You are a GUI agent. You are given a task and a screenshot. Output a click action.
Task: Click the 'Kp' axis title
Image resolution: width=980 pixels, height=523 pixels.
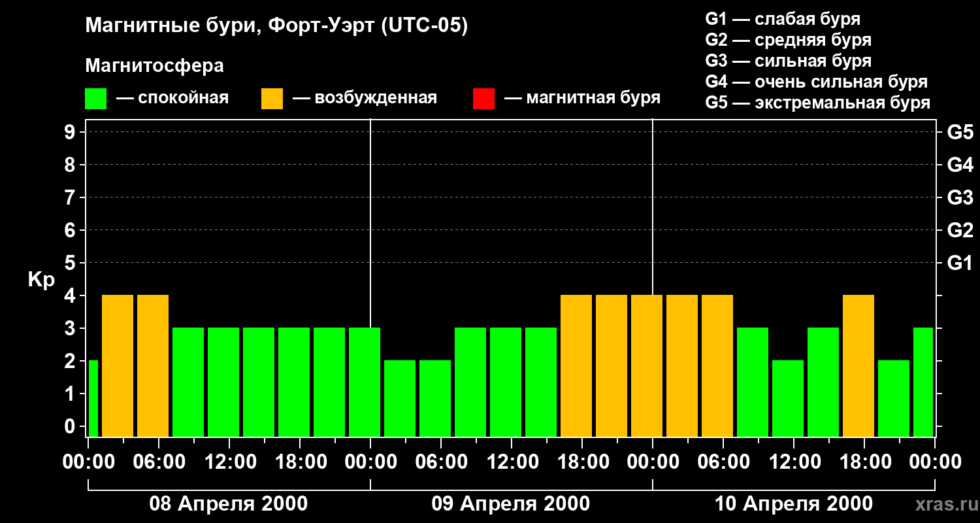[41, 279]
